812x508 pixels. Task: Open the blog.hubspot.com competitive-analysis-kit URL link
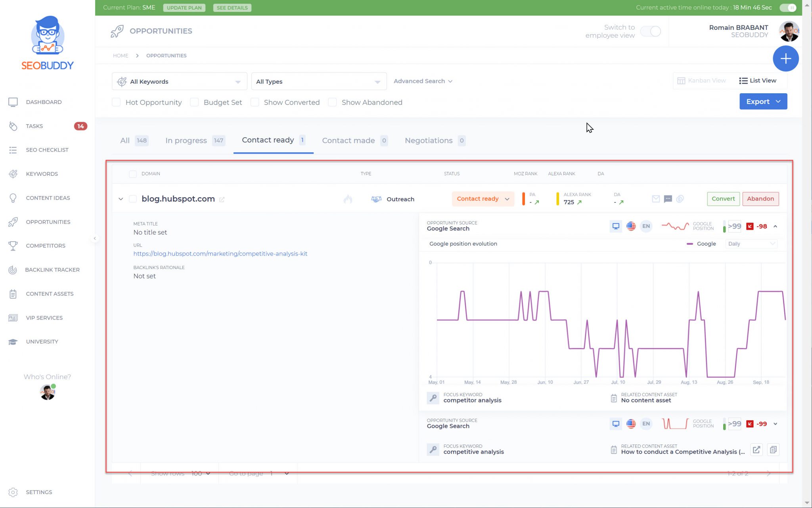(x=220, y=254)
